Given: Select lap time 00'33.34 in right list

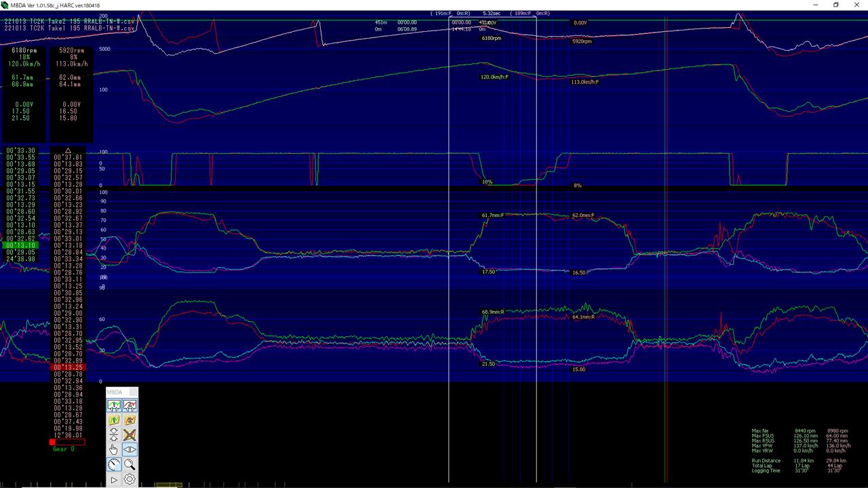Looking at the screenshot, I should [x=68, y=259].
